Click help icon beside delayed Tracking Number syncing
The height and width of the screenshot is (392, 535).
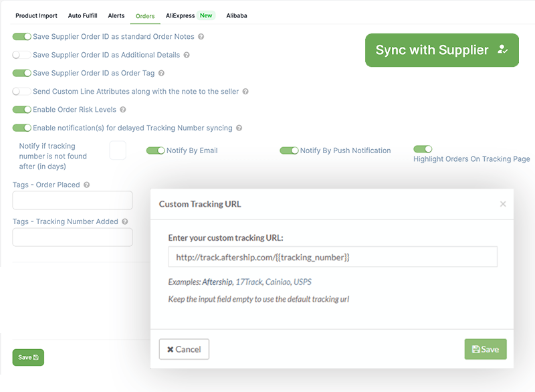click(x=239, y=128)
